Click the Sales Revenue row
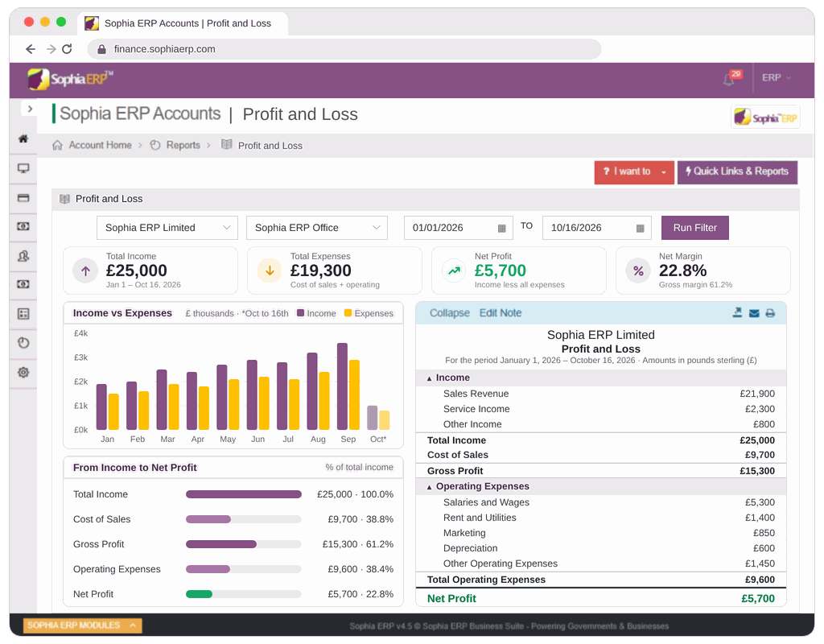The image size is (824, 644). (x=601, y=394)
